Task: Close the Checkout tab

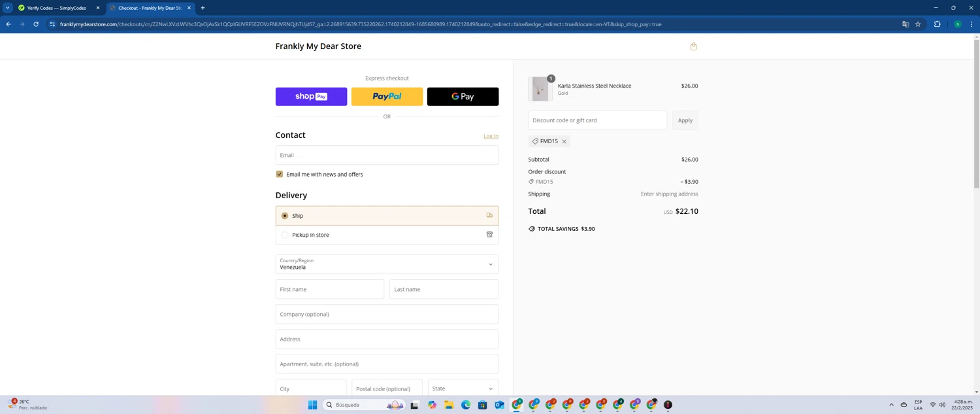Action: (189, 8)
